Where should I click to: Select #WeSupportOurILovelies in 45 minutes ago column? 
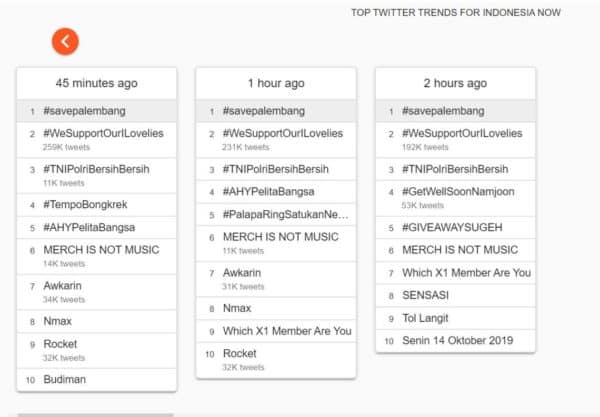click(103, 134)
